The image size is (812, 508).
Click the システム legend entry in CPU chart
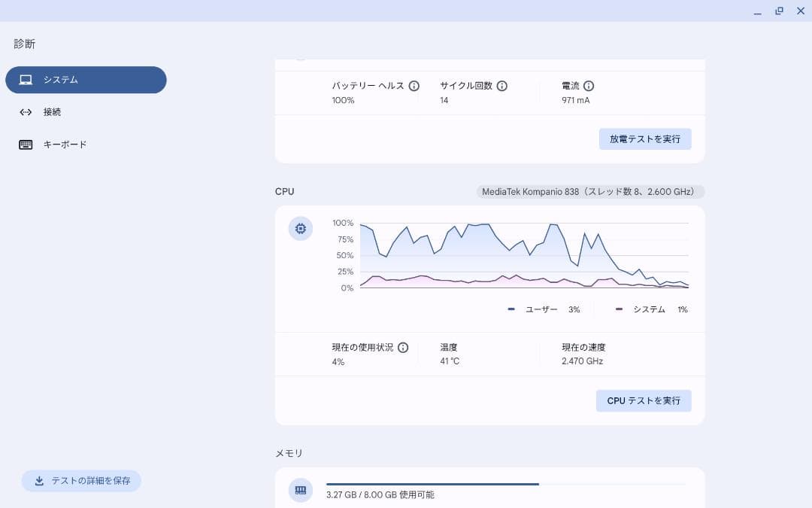pyautogui.click(x=651, y=309)
